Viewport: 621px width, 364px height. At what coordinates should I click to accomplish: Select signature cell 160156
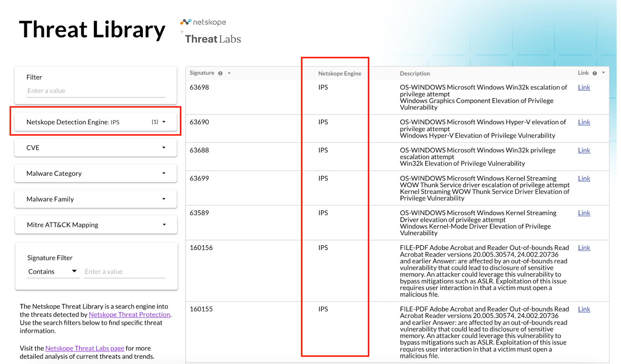(201, 248)
